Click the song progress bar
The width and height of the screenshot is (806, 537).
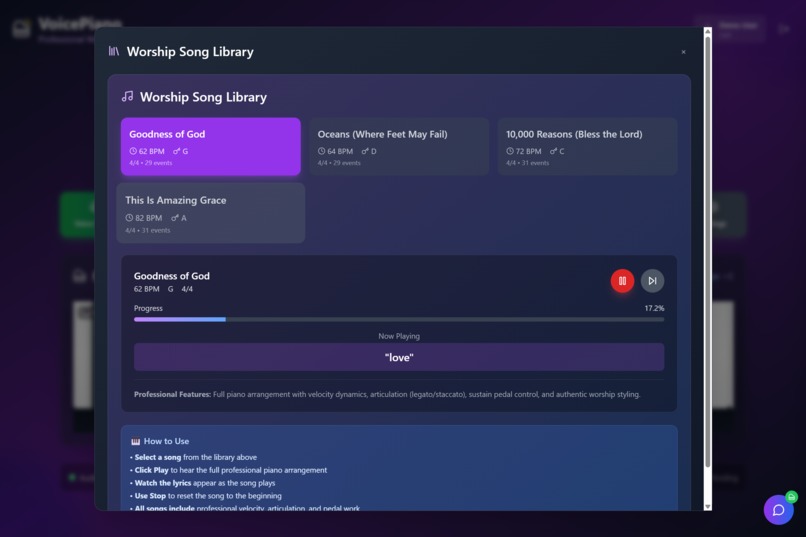click(399, 320)
